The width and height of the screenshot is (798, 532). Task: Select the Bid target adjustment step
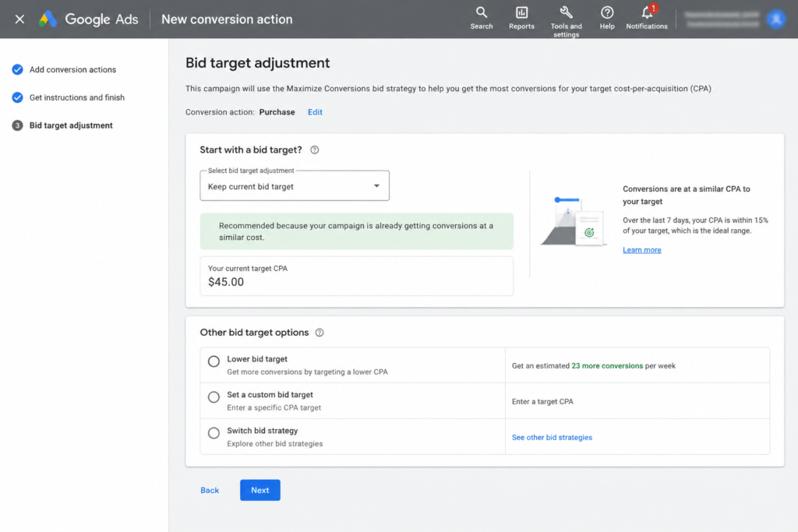coord(71,125)
